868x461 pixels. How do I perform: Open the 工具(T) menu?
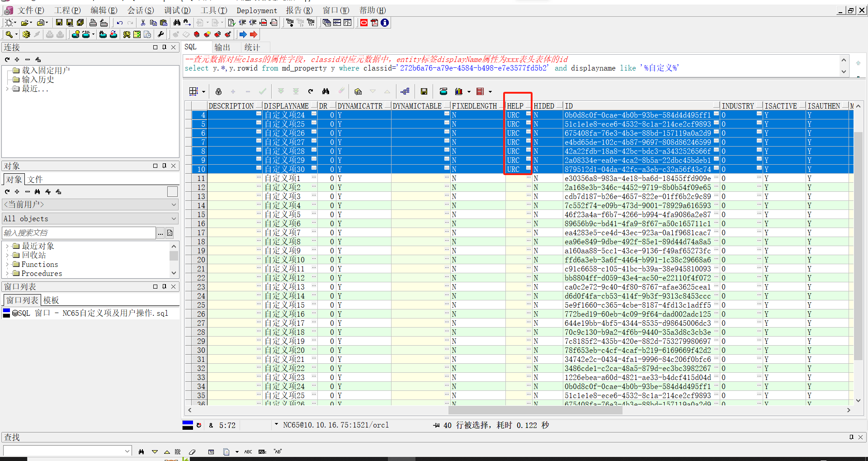pyautogui.click(x=214, y=10)
